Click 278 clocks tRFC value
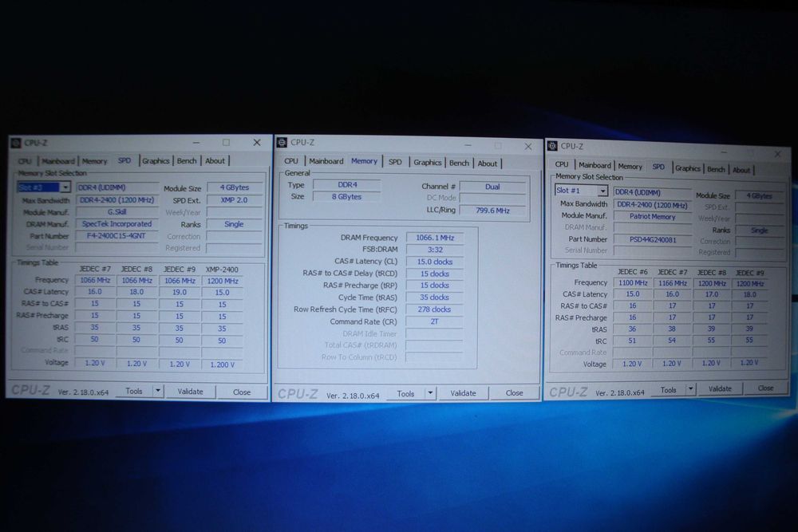798x532 pixels. pyautogui.click(x=435, y=309)
